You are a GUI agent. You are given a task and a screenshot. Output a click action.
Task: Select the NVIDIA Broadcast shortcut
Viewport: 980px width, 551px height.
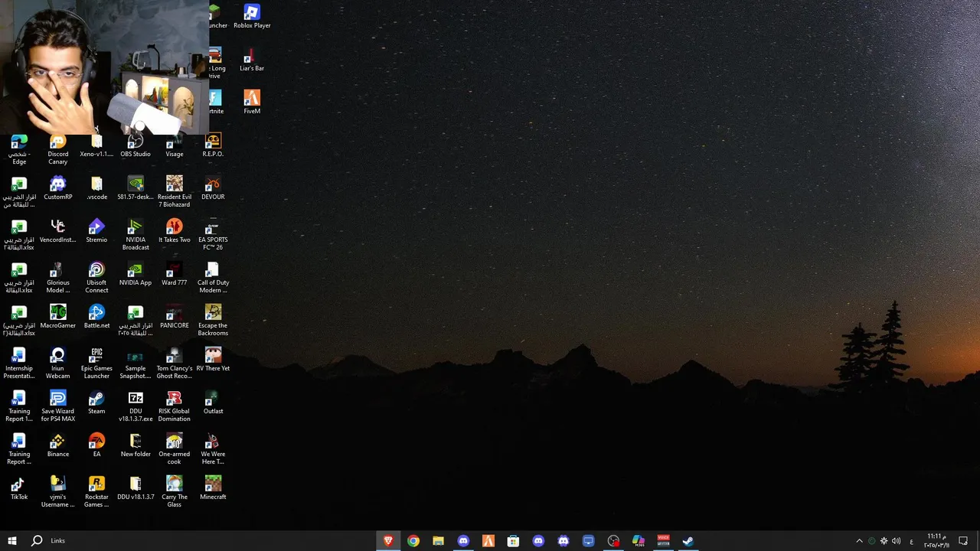[x=136, y=235]
